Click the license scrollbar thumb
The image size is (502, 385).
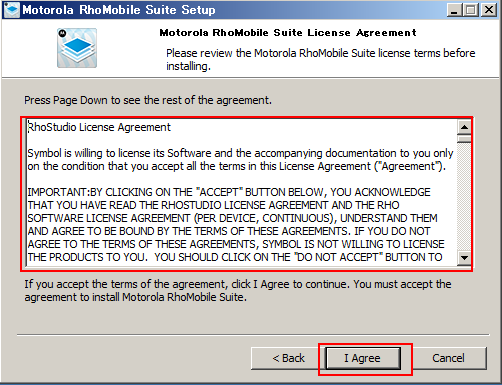pos(464,138)
